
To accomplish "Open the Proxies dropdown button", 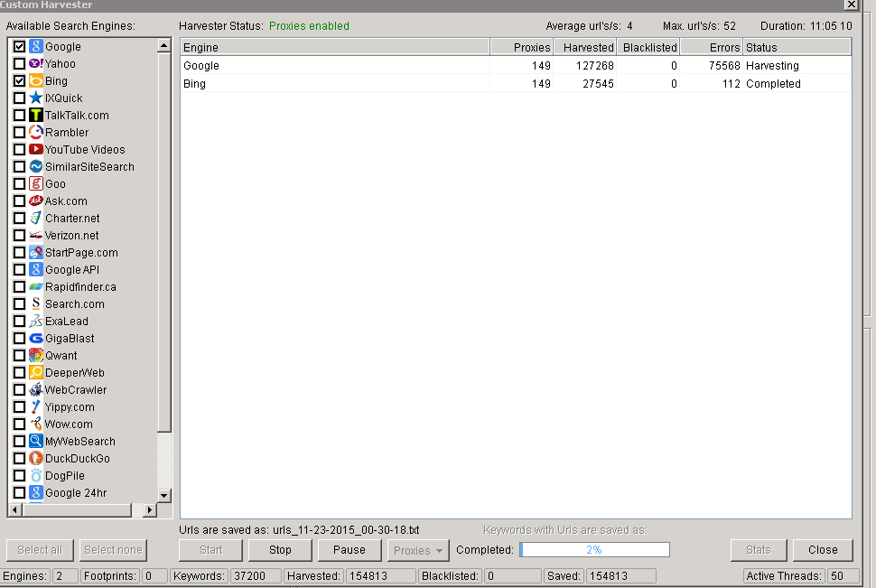I will tap(418, 551).
